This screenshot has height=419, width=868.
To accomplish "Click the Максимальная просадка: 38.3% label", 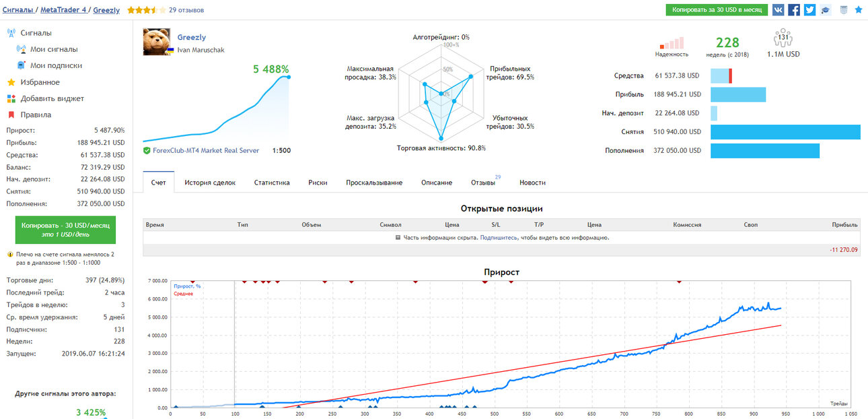I will pos(371,73).
